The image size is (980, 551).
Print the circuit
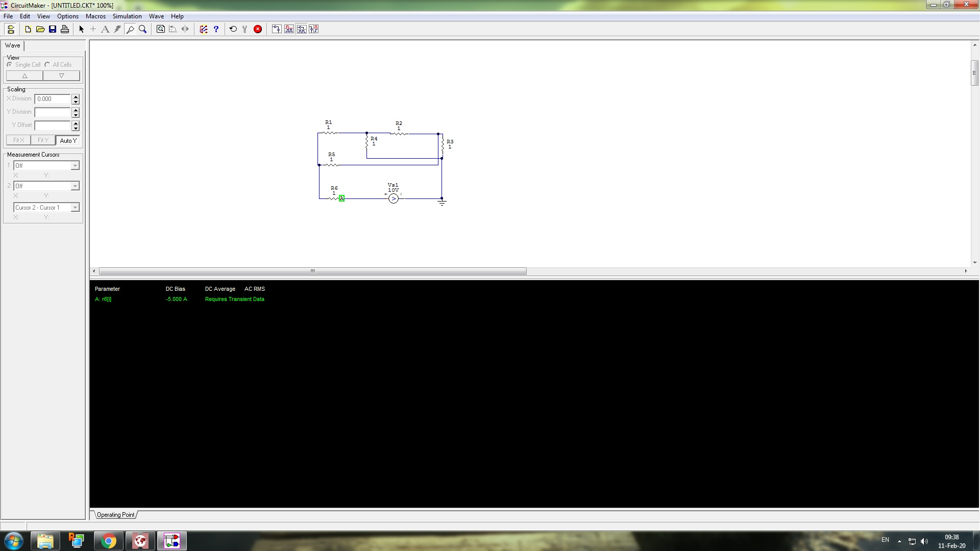(65, 29)
